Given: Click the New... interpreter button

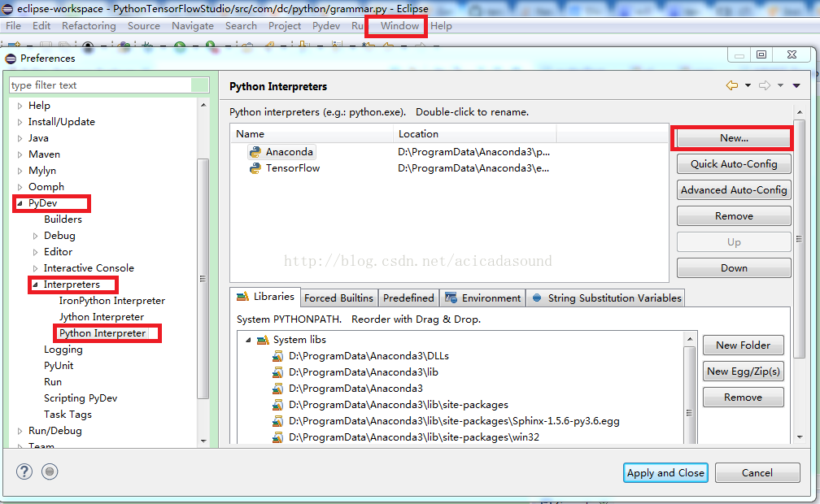Looking at the screenshot, I should click(x=734, y=138).
